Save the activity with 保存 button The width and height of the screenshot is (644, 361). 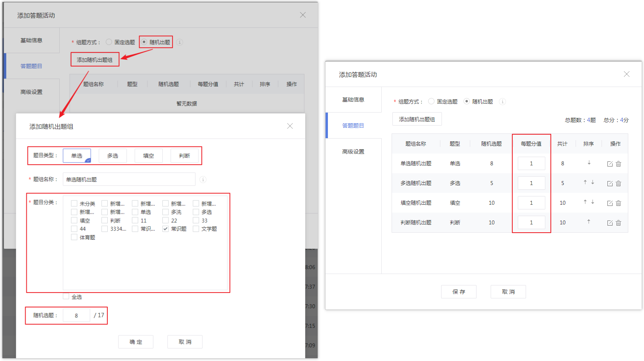point(458,292)
